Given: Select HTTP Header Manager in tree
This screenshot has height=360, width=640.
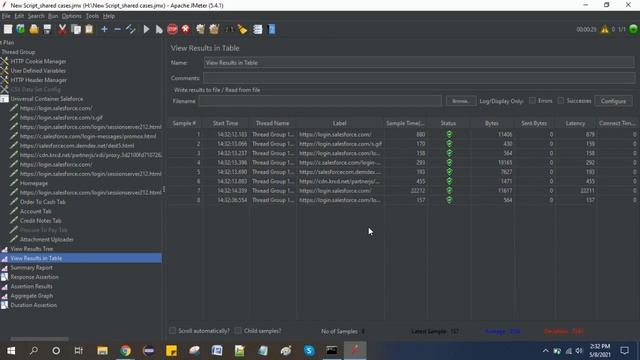Looking at the screenshot, I should 38,80.
